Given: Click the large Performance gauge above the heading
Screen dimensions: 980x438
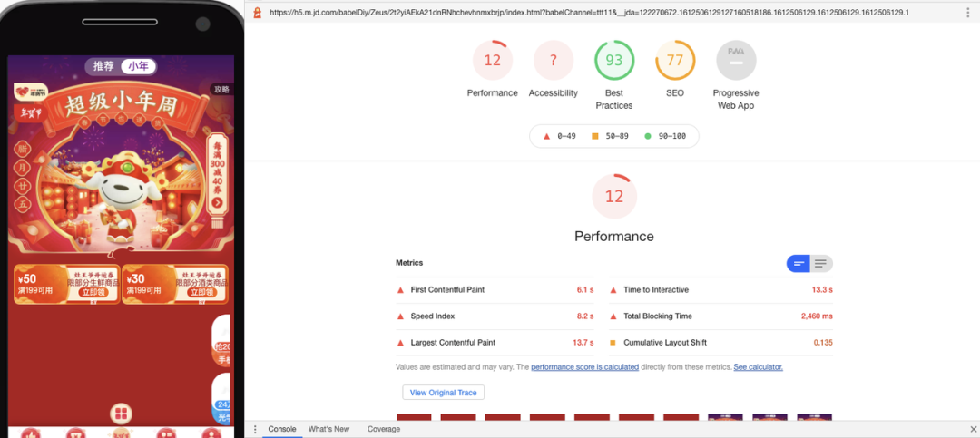Looking at the screenshot, I should (614, 196).
